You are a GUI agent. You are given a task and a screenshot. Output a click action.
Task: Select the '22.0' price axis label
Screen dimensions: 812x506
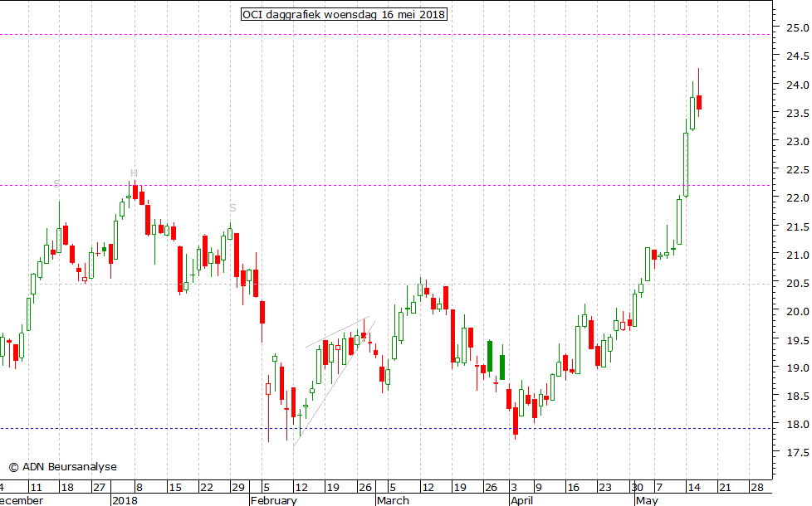[798, 198]
